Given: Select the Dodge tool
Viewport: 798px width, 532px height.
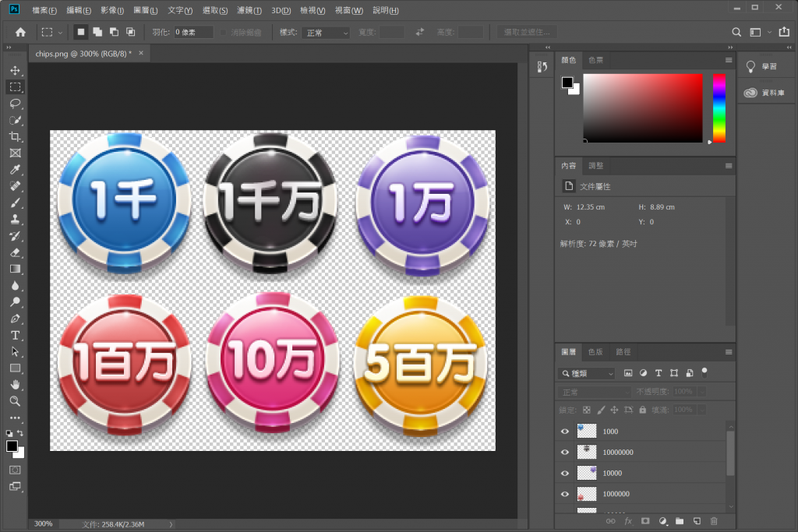Looking at the screenshot, I should [16, 302].
